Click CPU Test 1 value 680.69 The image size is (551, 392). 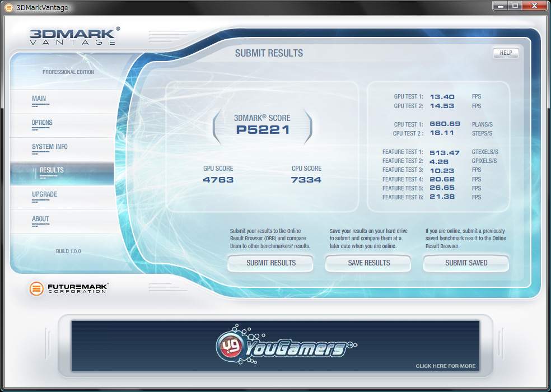pyautogui.click(x=445, y=124)
